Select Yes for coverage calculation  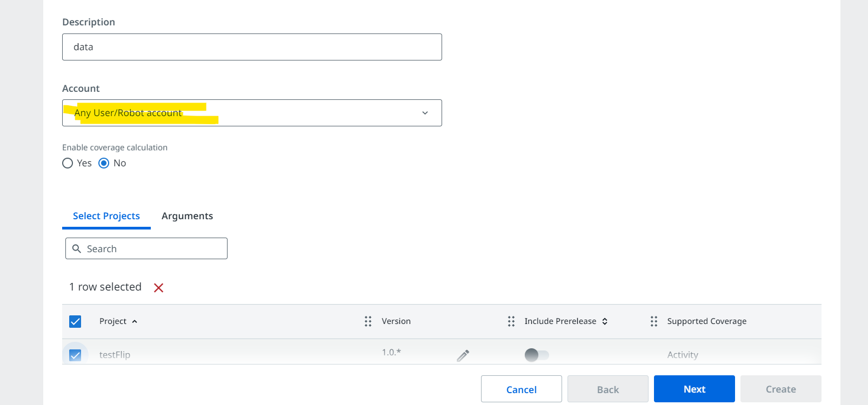click(x=68, y=163)
